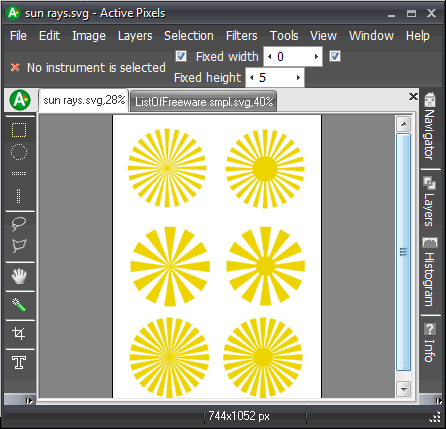This screenshot has width=446, height=429.
Task: Select the rectangular marquee selection tool
Action: [19, 130]
